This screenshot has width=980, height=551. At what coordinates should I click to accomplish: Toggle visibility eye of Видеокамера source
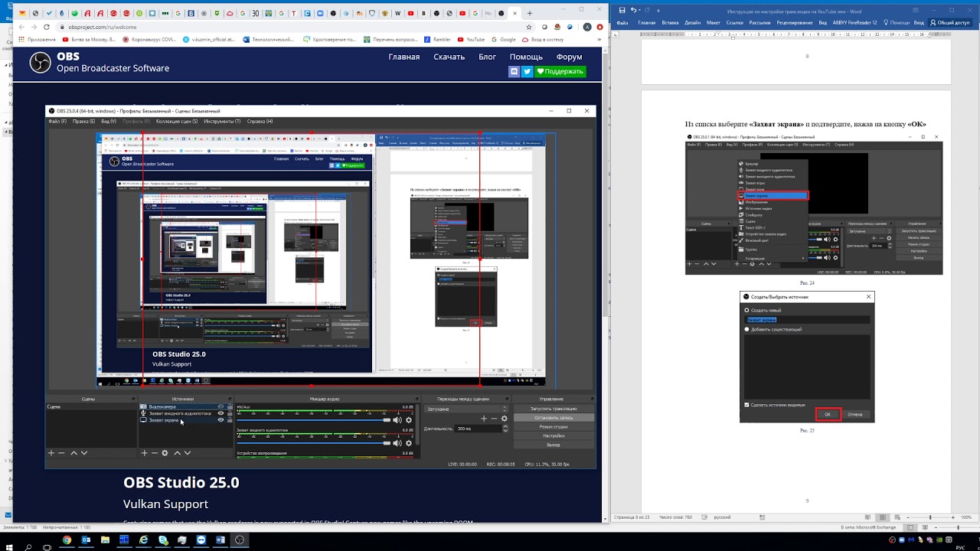coord(220,407)
